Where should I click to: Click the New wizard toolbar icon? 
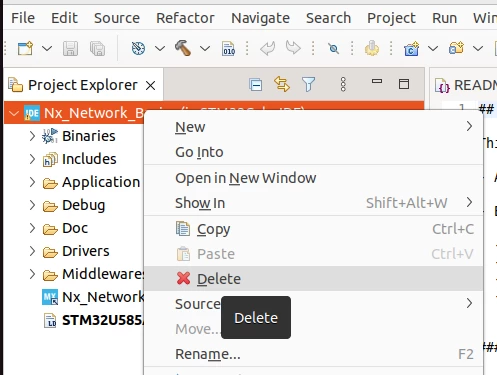pyautogui.click(x=25, y=49)
